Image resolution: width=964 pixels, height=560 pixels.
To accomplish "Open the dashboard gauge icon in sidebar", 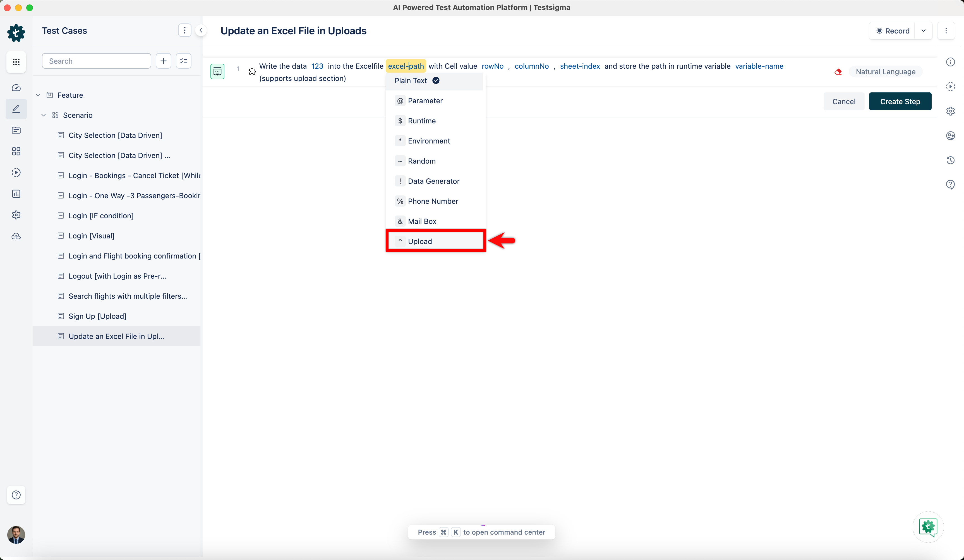I will coord(16,88).
